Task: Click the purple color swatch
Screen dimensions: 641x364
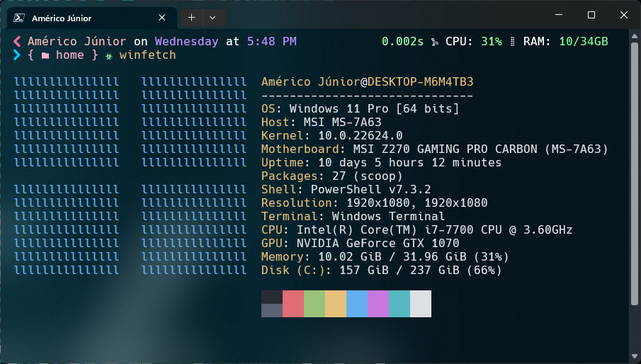Action: [378, 304]
